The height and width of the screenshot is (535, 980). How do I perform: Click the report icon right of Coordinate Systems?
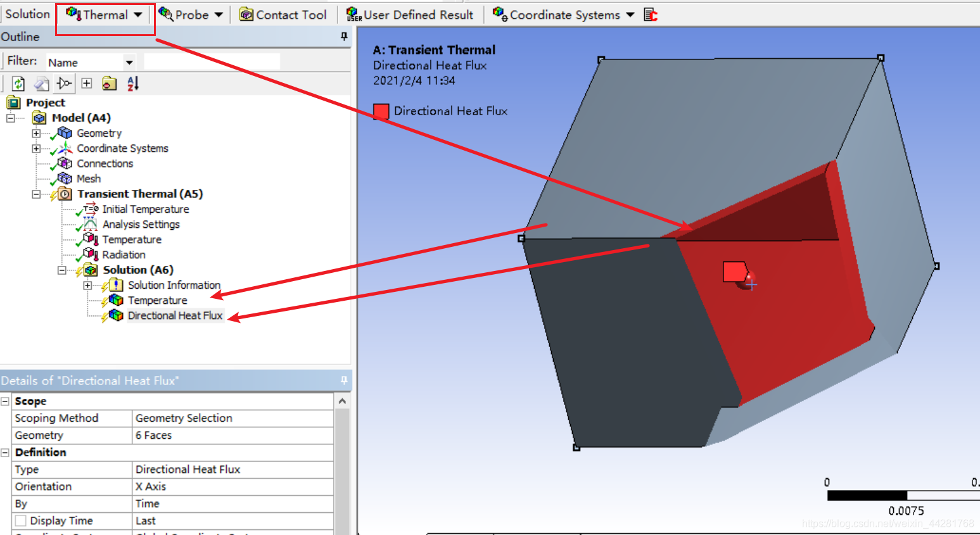click(x=651, y=15)
